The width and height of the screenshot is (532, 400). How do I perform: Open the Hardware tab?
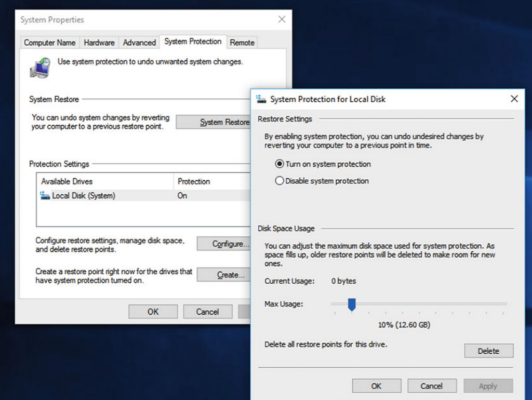99,43
